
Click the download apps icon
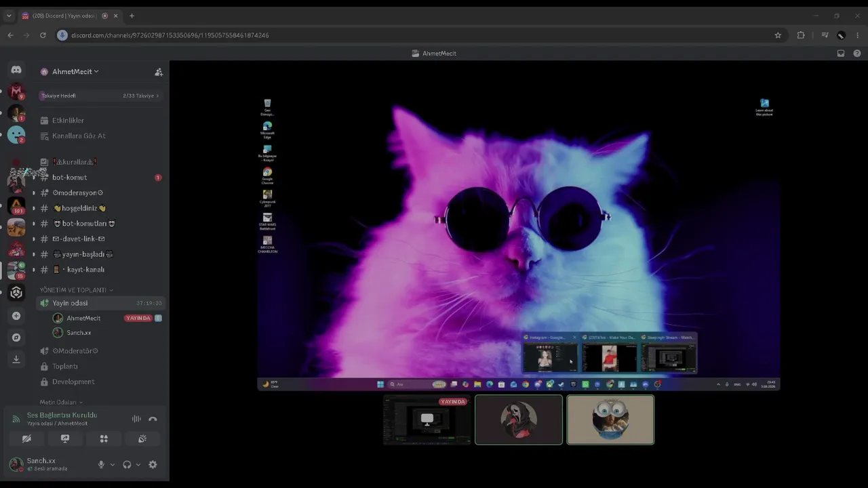[x=16, y=359]
